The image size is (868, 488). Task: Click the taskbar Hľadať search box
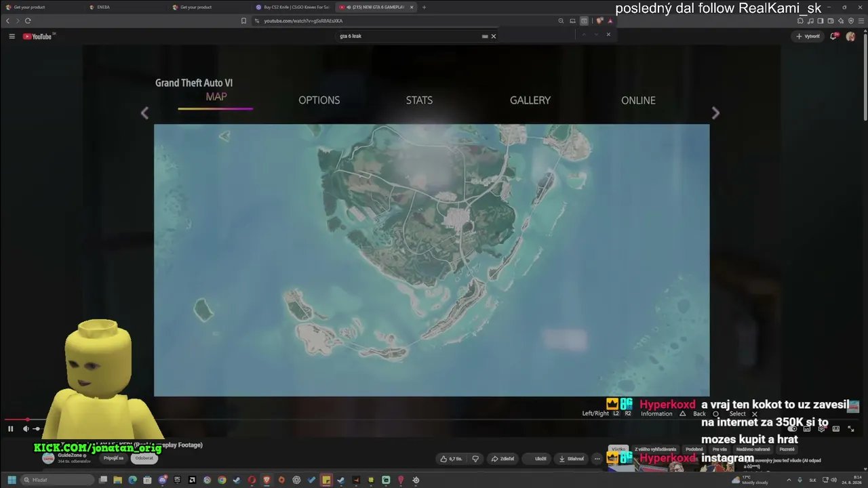point(57,480)
